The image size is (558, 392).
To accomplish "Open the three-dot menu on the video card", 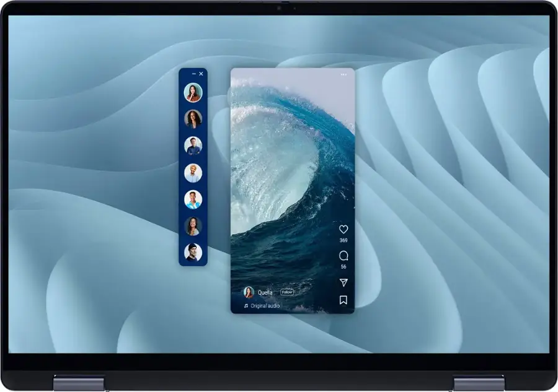I will coord(343,74).
